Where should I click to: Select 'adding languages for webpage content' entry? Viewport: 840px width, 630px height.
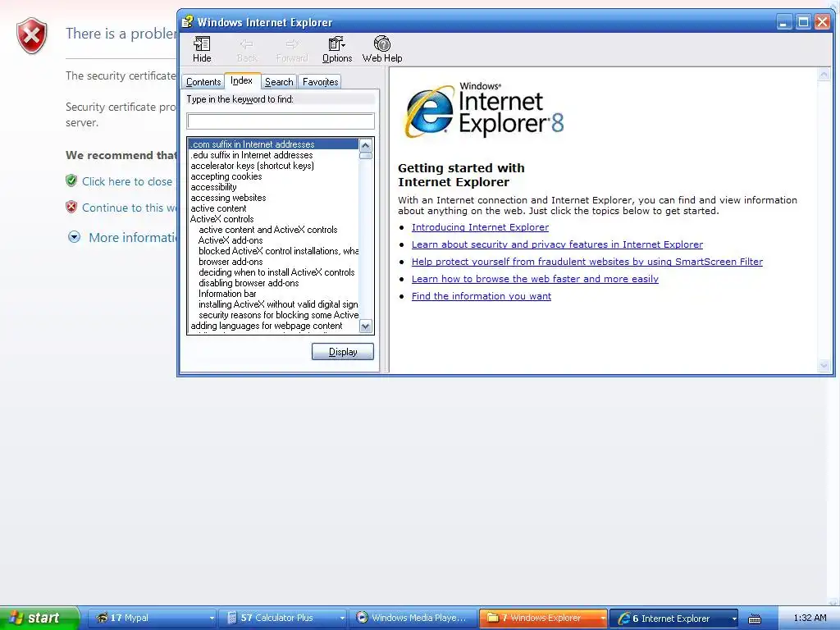tap(274, 326)
